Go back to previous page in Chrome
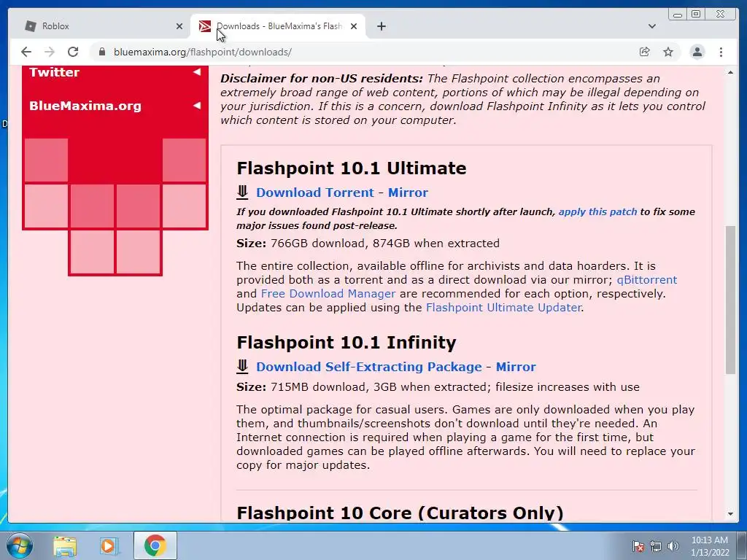747x560 pixels. point(26,52)
